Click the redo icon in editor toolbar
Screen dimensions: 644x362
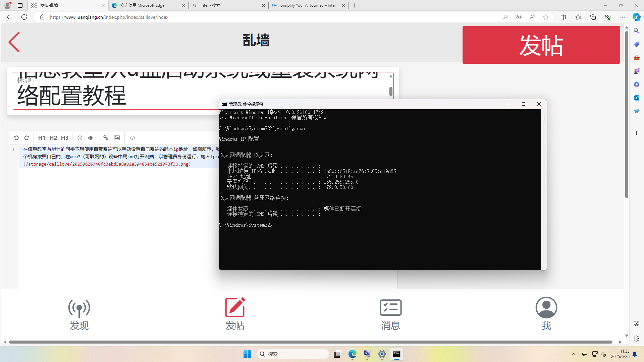point(27,138)
